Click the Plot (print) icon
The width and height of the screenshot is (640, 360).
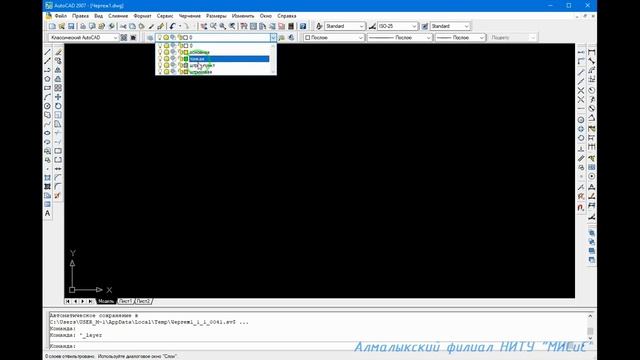83,26
